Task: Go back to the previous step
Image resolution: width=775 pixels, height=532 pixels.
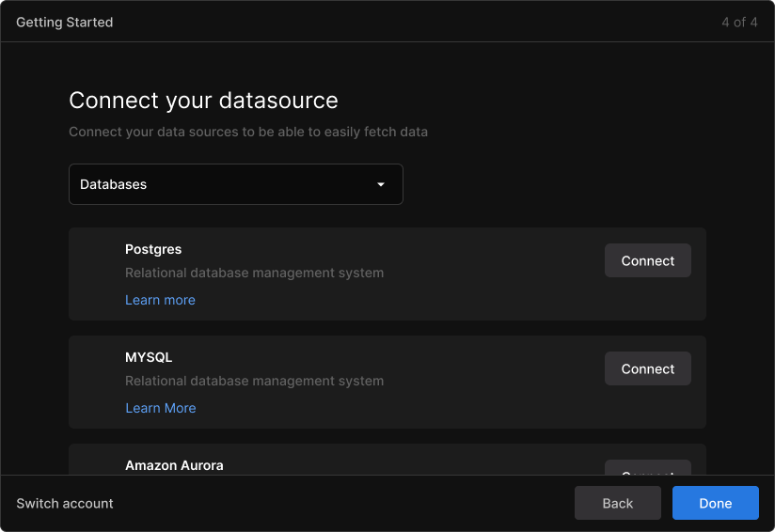Action: [617, 503]
